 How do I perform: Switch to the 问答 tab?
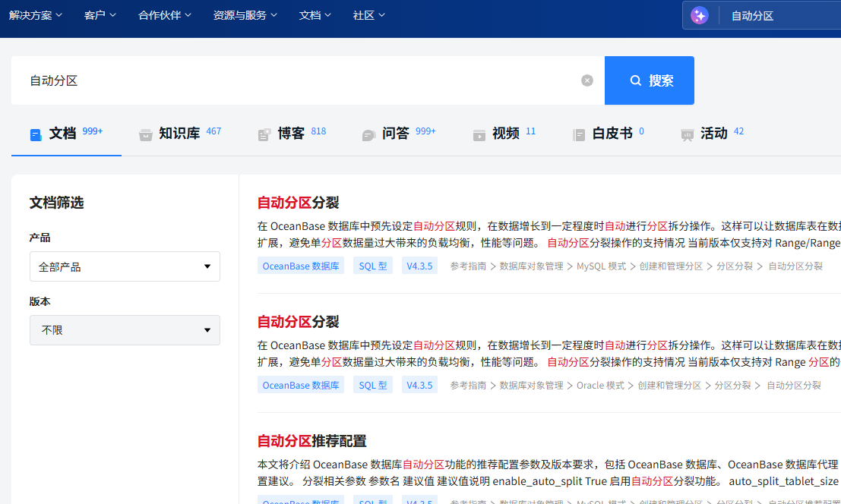pos(399,134)
